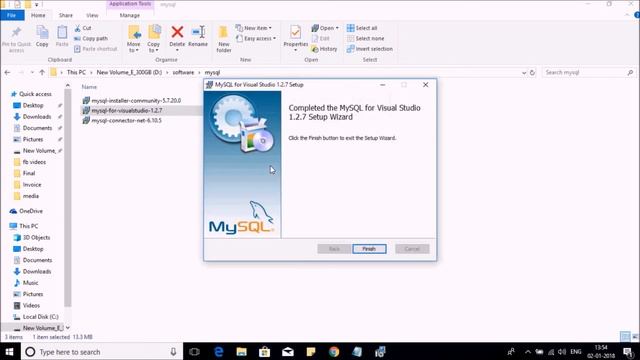Click the Edit ribbon item
This screenshot has width=640, height=360.
(321, 38)
